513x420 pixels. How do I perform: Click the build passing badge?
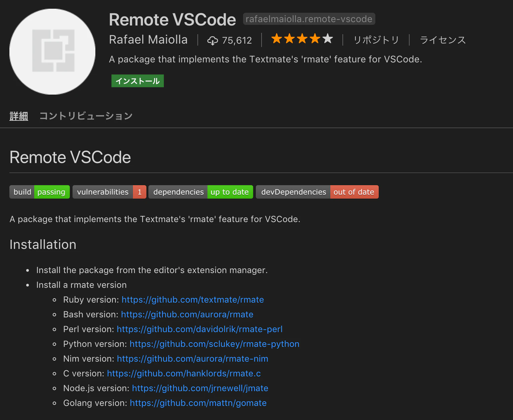[x=40, y=192]
